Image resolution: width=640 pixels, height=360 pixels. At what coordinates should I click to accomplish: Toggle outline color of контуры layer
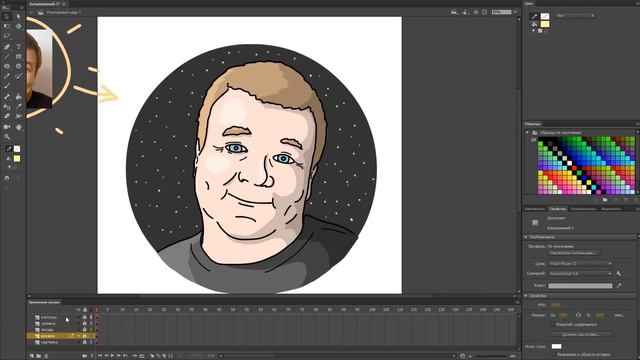(x=91, y=317)
